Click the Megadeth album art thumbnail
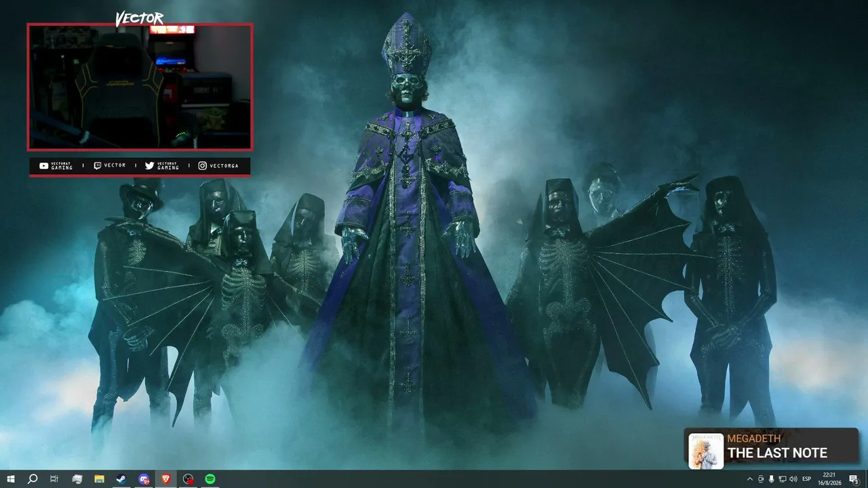Viewport: 868px width, 488px height. 706,451
